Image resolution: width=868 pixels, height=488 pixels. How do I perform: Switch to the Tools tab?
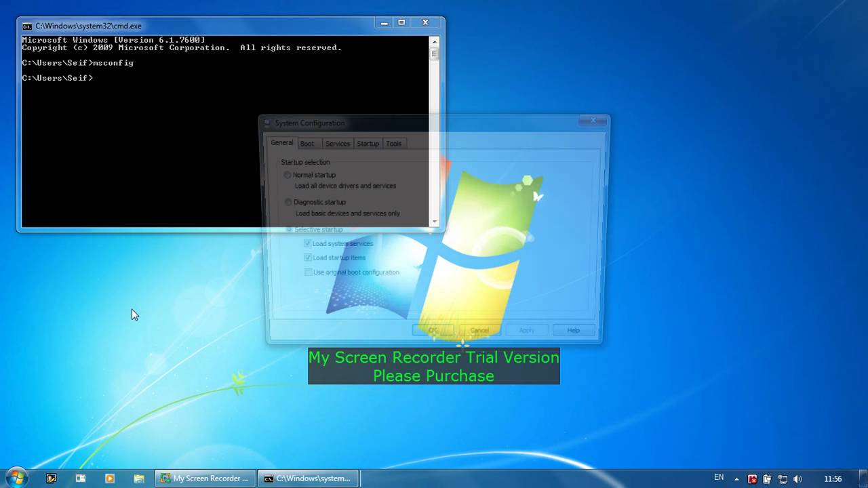393,144
